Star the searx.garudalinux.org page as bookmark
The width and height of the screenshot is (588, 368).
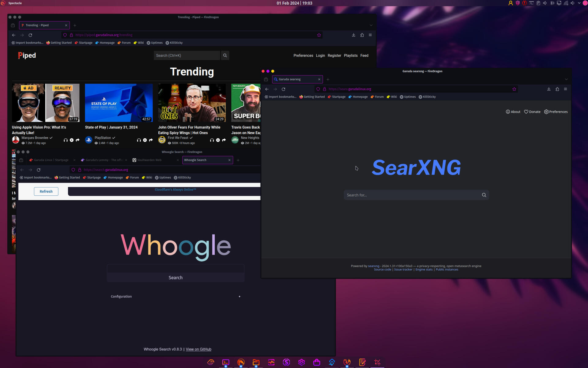tap(514, 89)
